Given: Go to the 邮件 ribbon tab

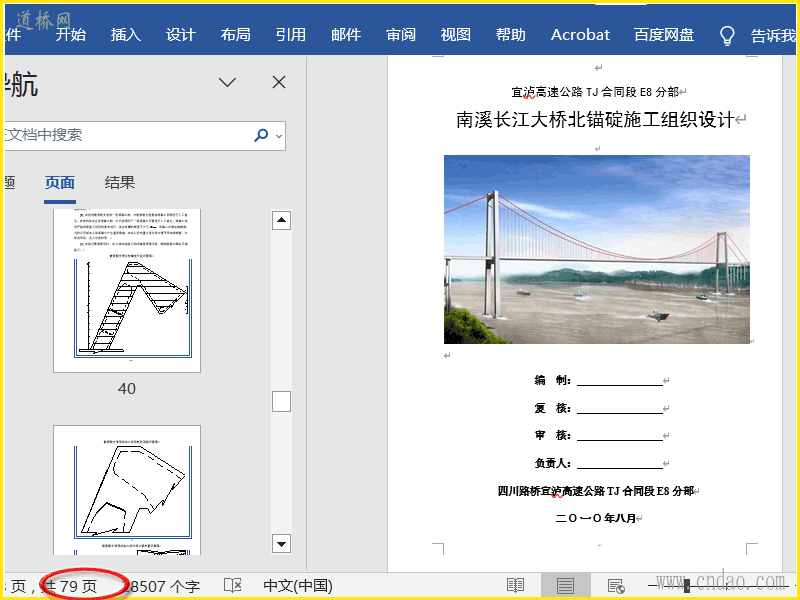Looking at the screenshot, I should [x=346, y=35].
